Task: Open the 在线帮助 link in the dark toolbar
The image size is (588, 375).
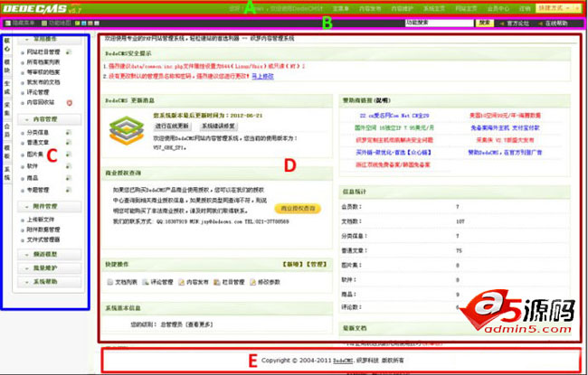Action: (556, 23)
